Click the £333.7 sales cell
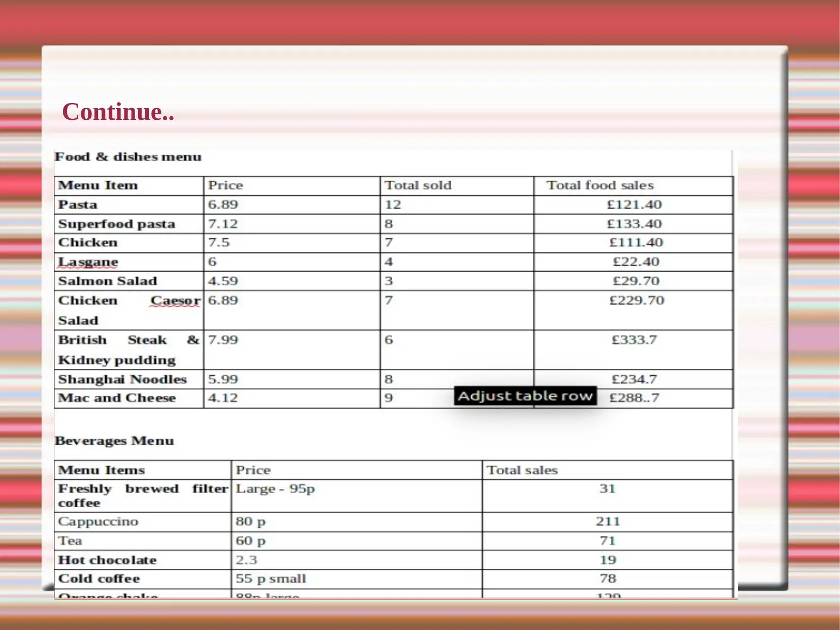840x630 pixels. click(633, 350)
